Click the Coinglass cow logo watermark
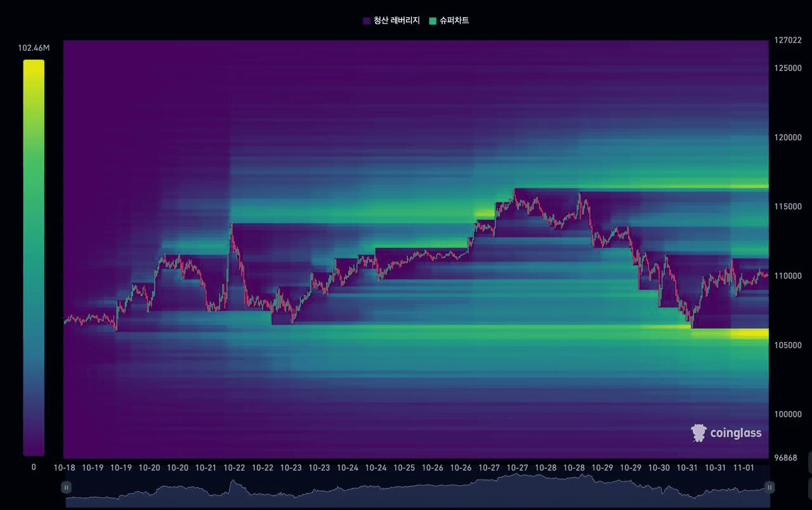 pos(699,433)
